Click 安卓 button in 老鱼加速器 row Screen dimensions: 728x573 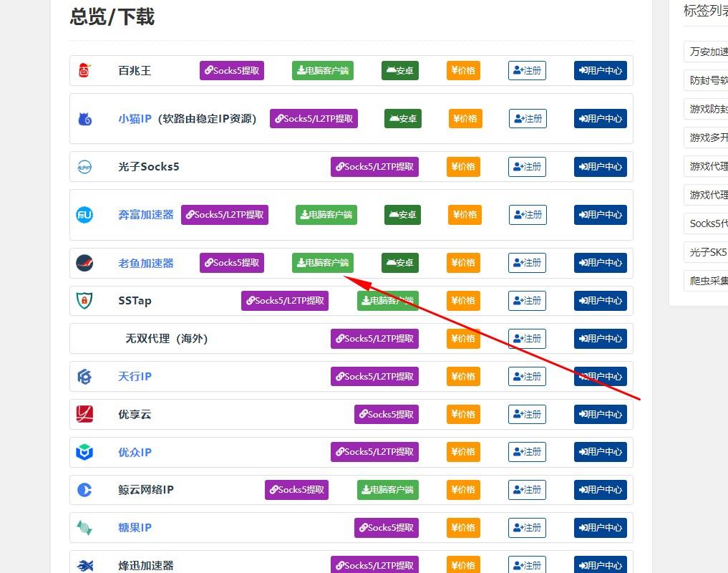tap(399, 263)
